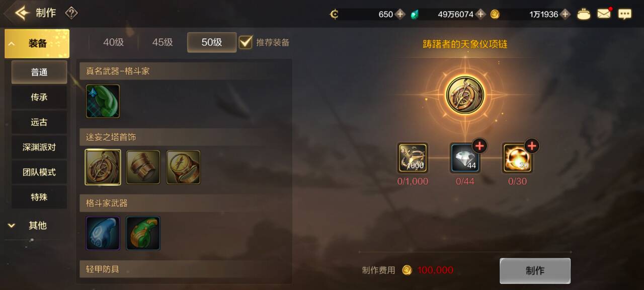This screenshot has width=644, height=290.
Task: Click the glowing astrolabe necklace preview
Action: click(465, 94)
